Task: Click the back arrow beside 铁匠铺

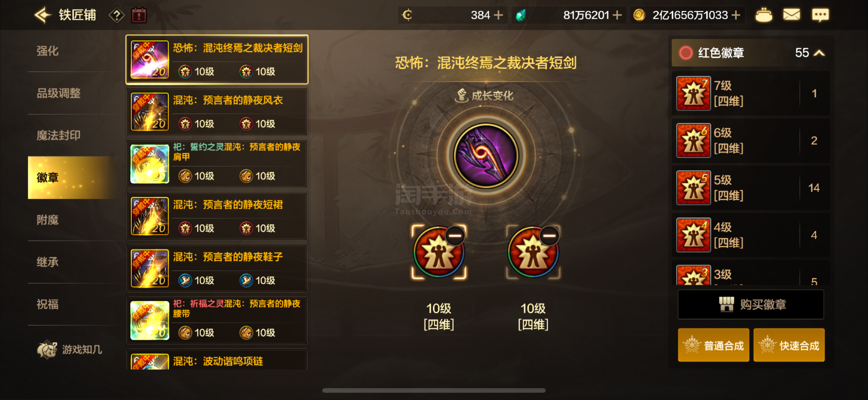Action: pos(43,15)
